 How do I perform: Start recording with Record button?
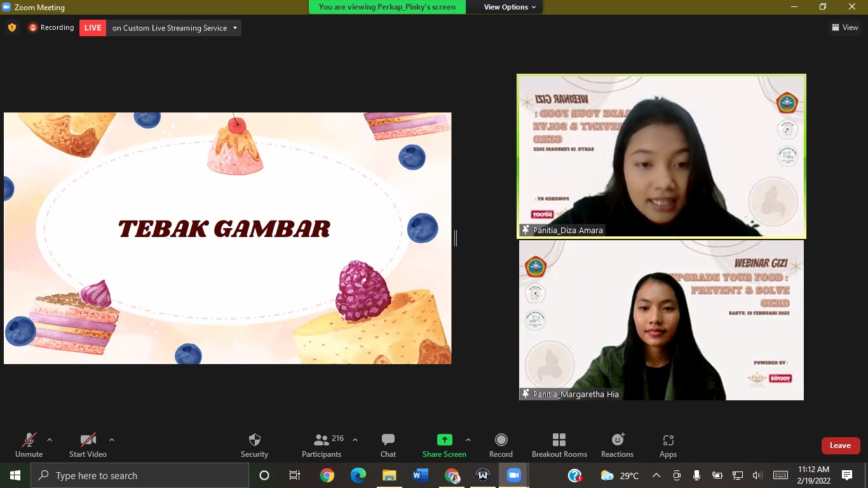[501, 445]
